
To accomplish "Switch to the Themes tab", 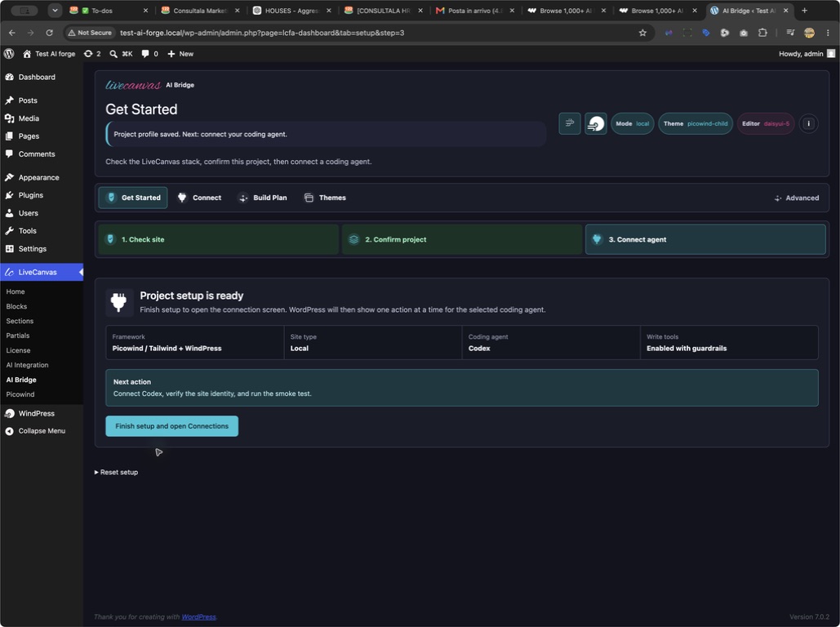I will click(x=325, y=198).
